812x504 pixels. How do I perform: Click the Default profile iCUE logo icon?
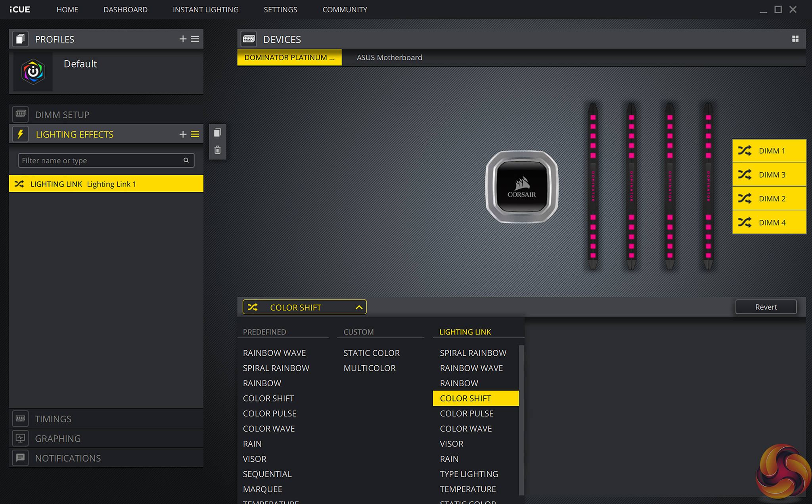pos(33,72)
